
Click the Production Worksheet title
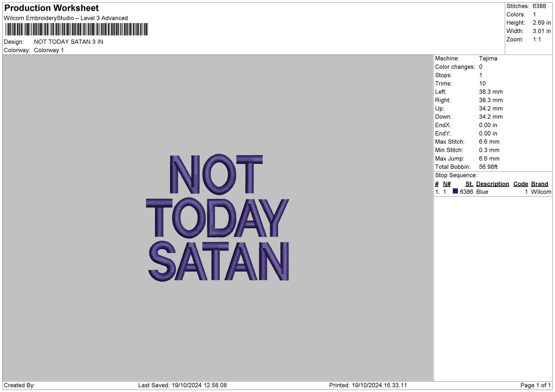[x=51, y=8]
